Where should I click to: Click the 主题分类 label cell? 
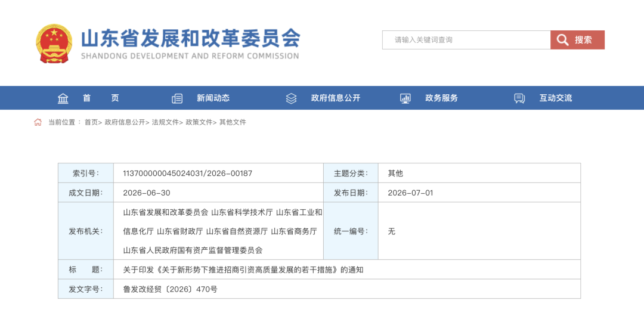pyautogui.click(x=351, y=173)
